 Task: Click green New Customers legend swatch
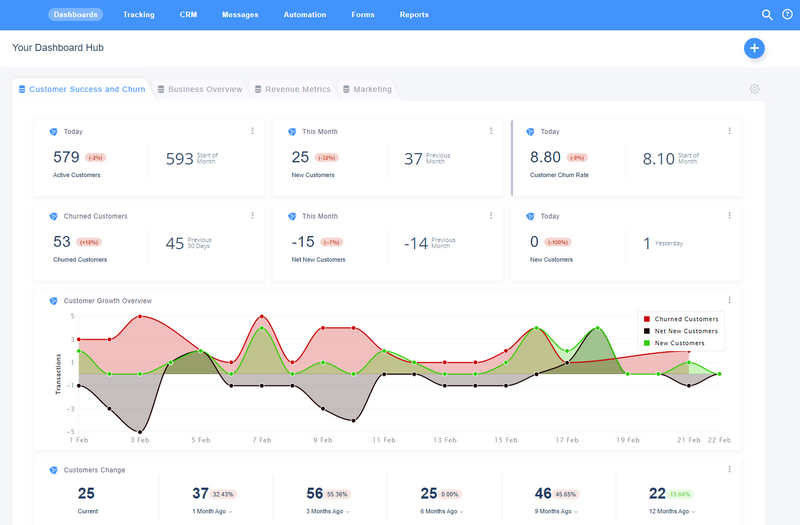click(646, 343)
